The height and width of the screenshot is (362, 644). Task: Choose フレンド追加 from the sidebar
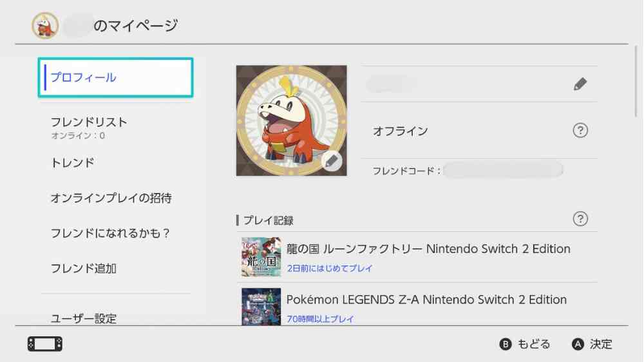point(83,269)
